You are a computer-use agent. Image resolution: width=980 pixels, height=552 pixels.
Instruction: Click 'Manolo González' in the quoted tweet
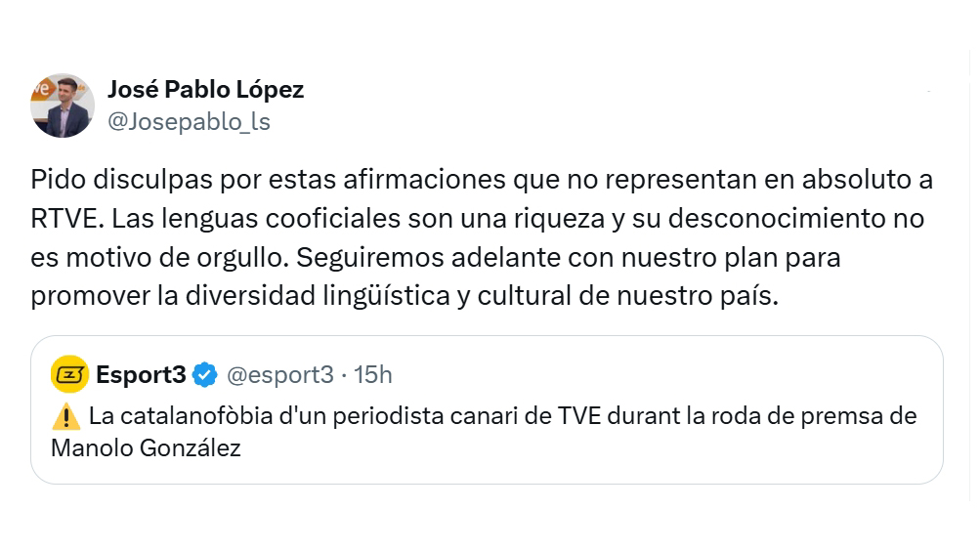point(145,448)
